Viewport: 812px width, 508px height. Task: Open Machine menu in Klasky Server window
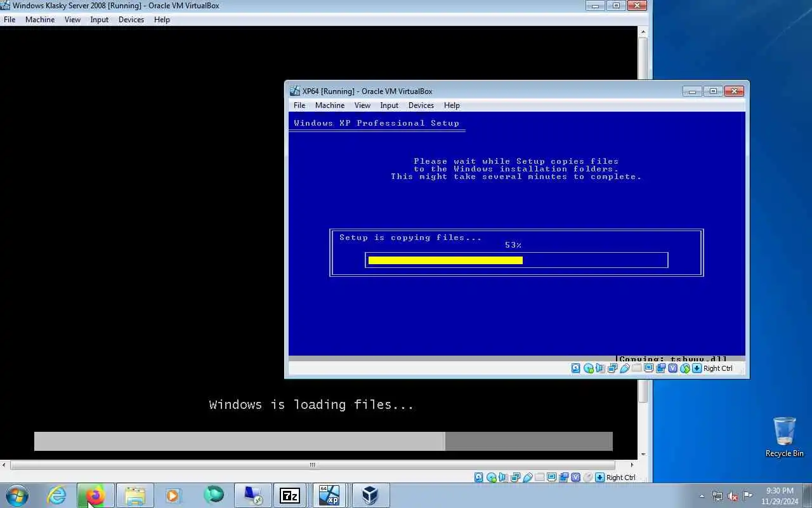(40, 20)
